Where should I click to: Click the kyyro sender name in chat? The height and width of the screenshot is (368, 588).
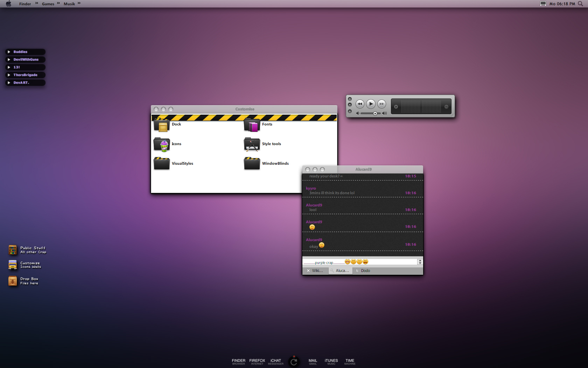pos(311,188)
